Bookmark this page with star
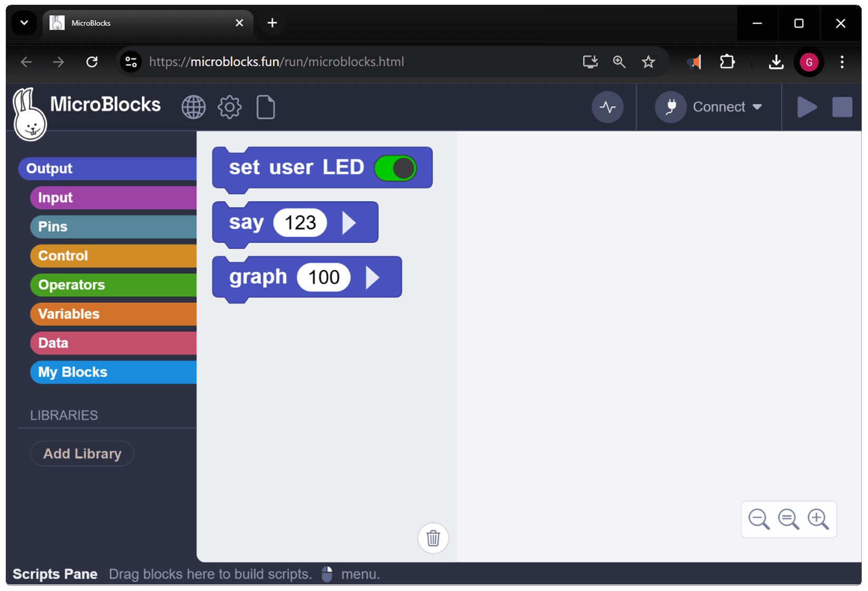The height and width of the screenshot is (591, 868). pyautogui.click(x=648, y=62)
